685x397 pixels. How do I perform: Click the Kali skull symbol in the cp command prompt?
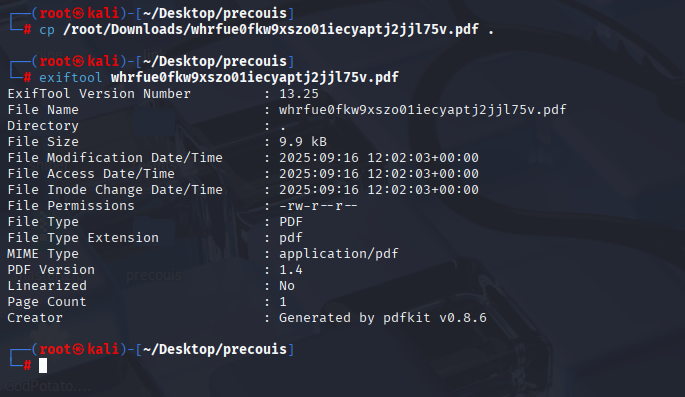click(x=79, y=14)
